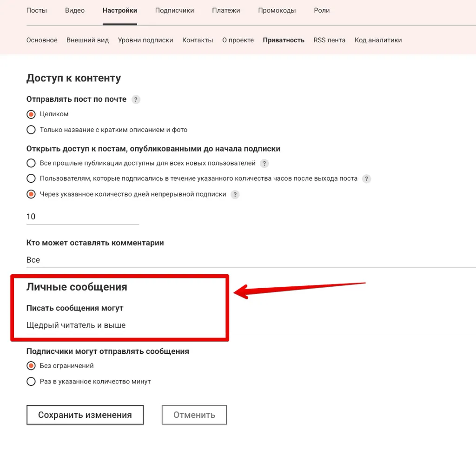Click the 'Отменить' button

pyautogui.click(x=194, y=415)
